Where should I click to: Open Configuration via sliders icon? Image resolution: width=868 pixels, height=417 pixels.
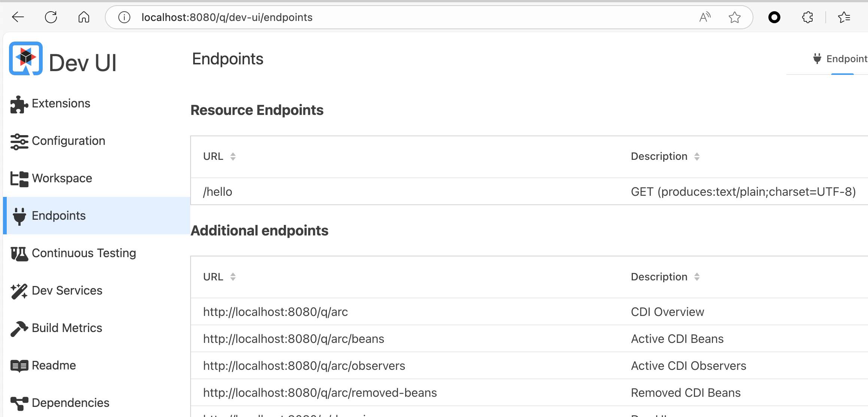19,141
